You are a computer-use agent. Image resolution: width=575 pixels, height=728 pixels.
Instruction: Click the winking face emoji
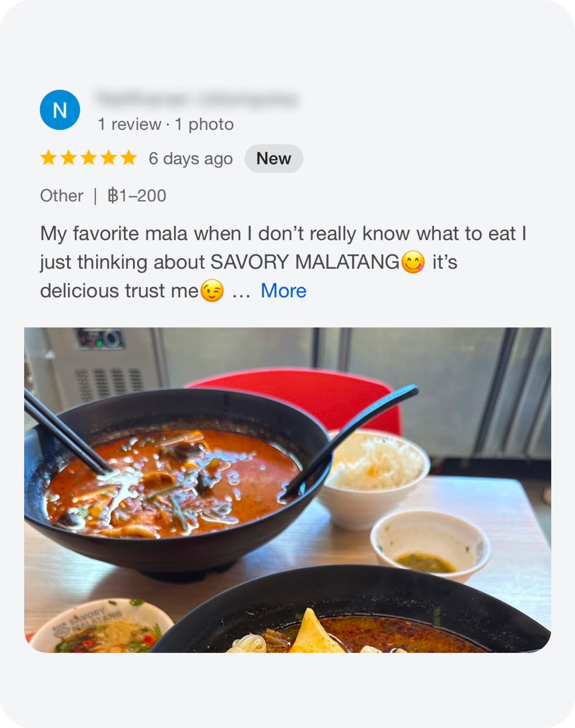(212, 291)
